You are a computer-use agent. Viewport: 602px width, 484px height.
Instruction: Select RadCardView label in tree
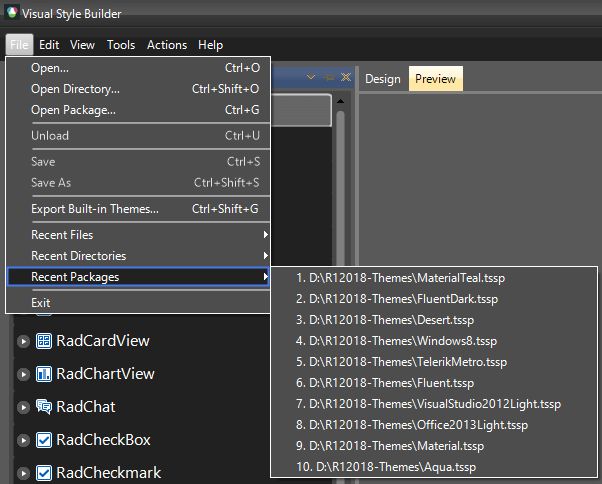[103, 341]
